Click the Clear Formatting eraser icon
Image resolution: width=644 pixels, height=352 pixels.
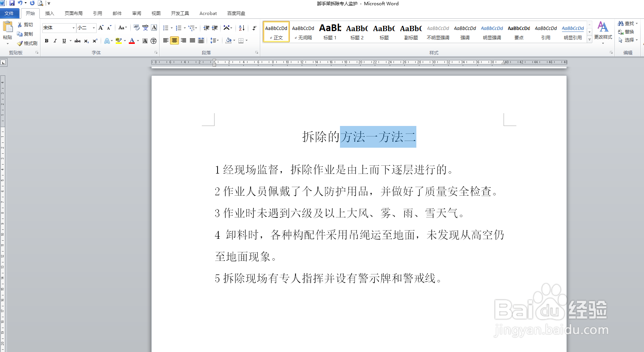click(x=137, y=28)
